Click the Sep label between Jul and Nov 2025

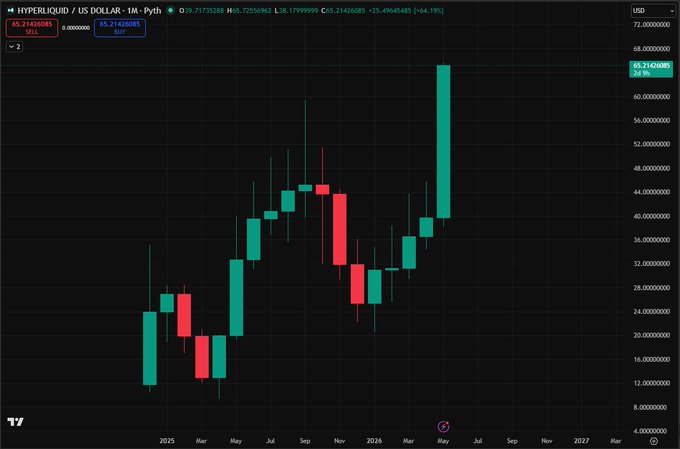[x=305, y=441]
